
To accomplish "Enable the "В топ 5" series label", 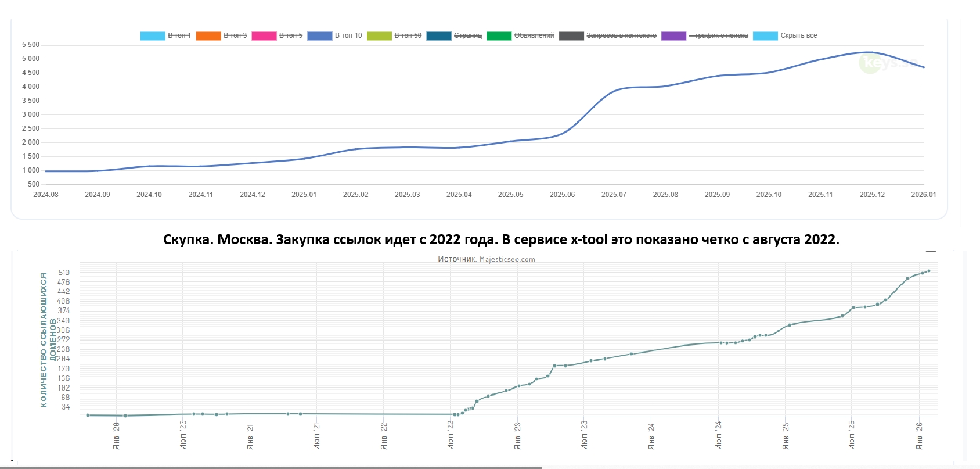I will (290, 35).
